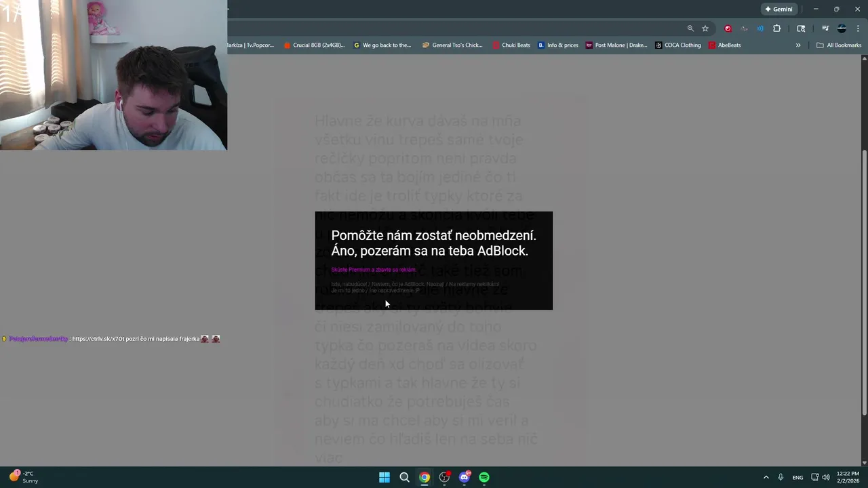868x488 pixels.
Task: Open the COCA Clothing bookmark
Action: coord(678,45)
